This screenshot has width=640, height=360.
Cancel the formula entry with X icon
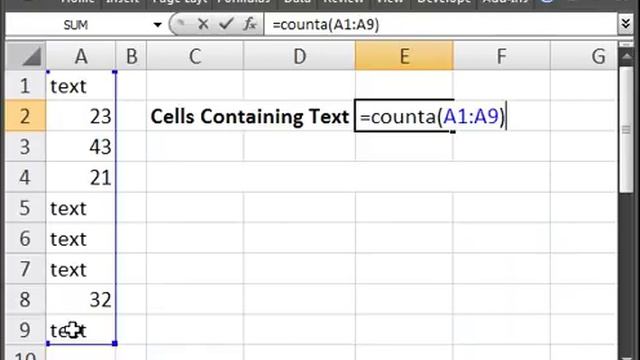pyautogui.click(x=203, y=24)
